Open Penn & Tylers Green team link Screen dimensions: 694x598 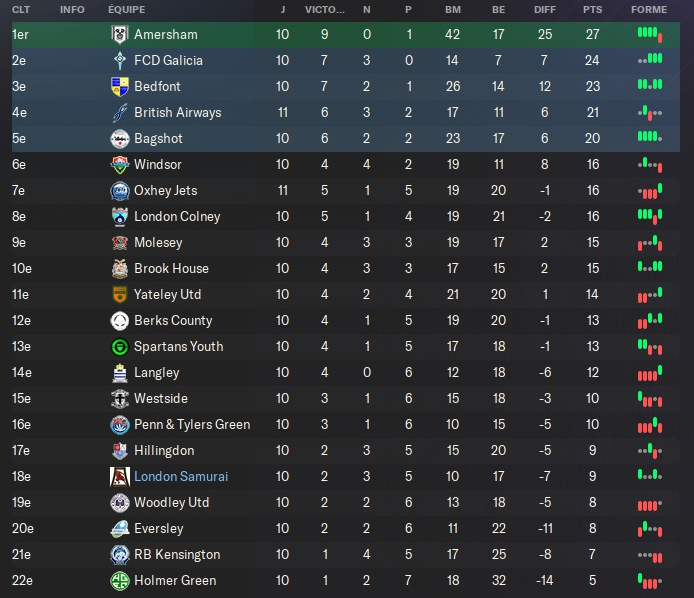(192, 424)
